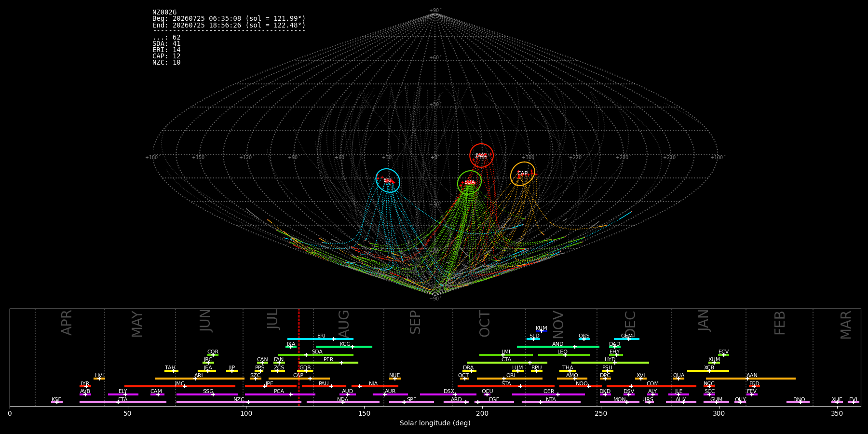
Task: Click the '...: 62' sporadic count line
Action: [166, 38]
